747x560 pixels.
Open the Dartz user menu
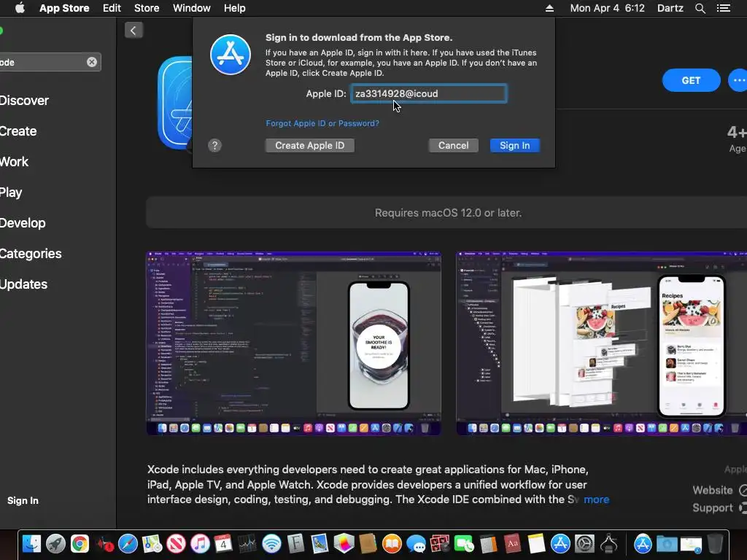tap(670, 8)
